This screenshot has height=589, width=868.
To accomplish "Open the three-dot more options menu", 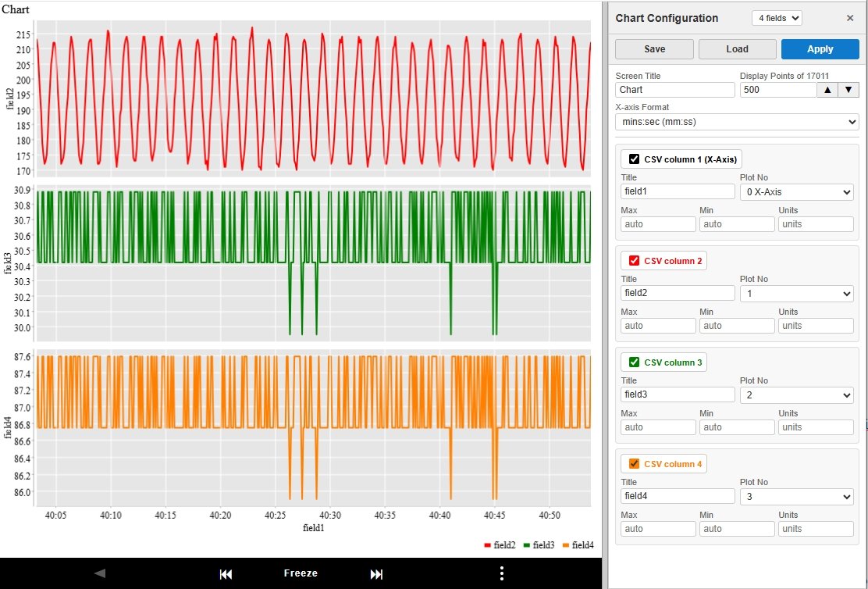I will click(x=501, y=573).
